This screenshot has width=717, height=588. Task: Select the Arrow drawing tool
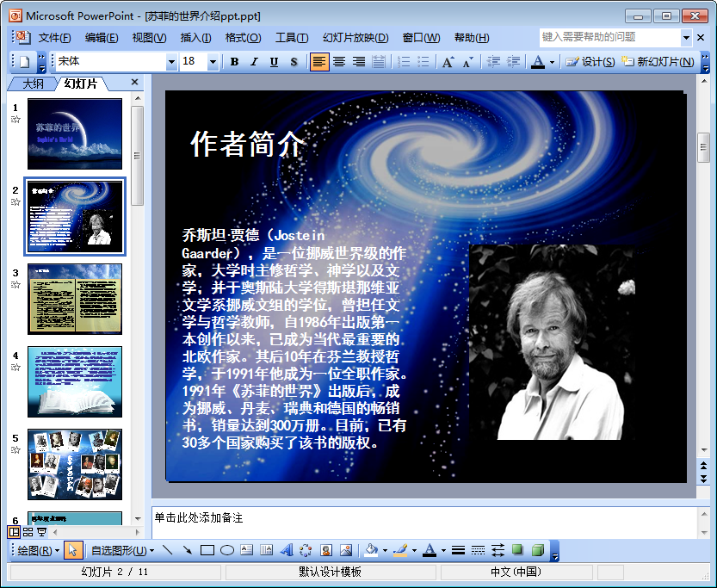click(x=188, y=550)
